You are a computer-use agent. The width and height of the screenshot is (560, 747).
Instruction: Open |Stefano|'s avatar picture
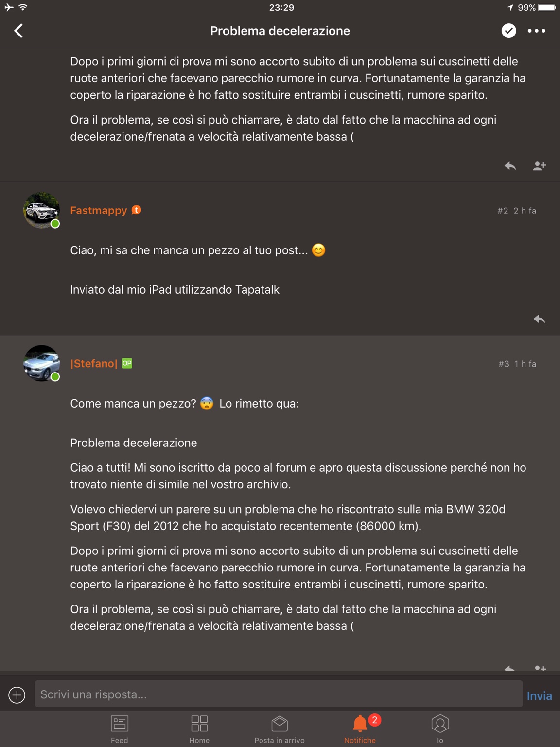(x=42, y=363)
